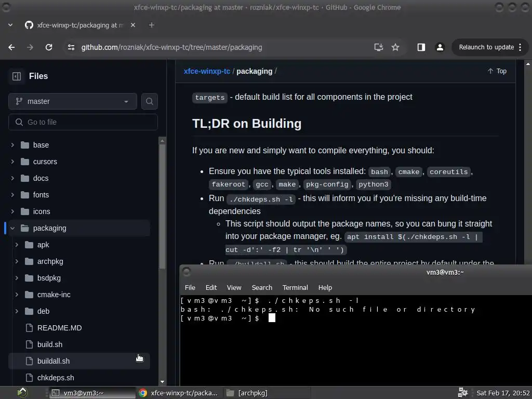
Task: Open the terminal View menu
Action: click(x=234, y=288)
